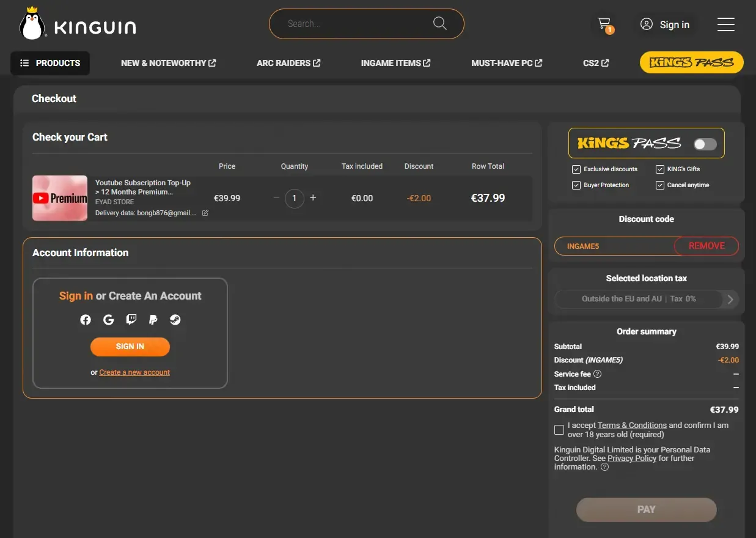Sign in with Twitch icon

pyautogui.click(x=131, y=320)
